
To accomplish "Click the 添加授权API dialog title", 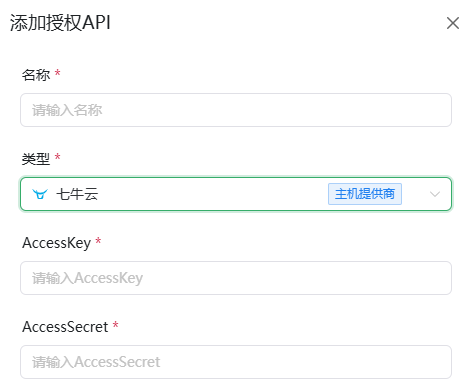I will [60, 23].
